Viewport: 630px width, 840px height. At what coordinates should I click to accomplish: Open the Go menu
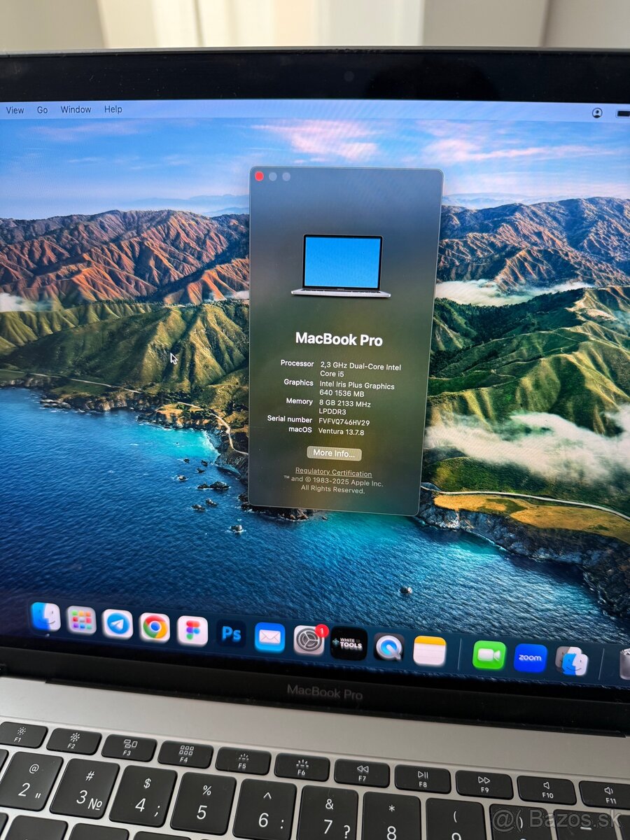pos(42,110)
